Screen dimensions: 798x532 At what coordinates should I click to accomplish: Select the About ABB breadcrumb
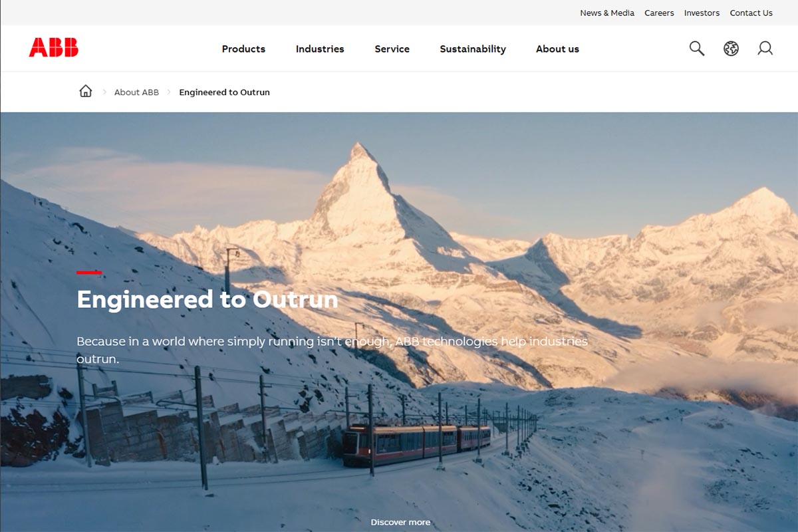coord(136,92)
